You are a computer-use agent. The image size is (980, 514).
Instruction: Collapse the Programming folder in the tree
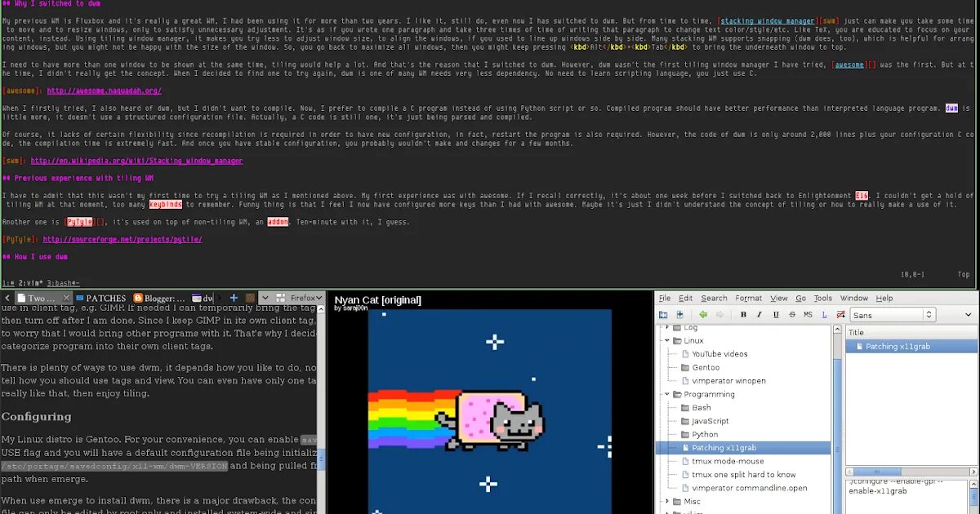tap(667, 394)
